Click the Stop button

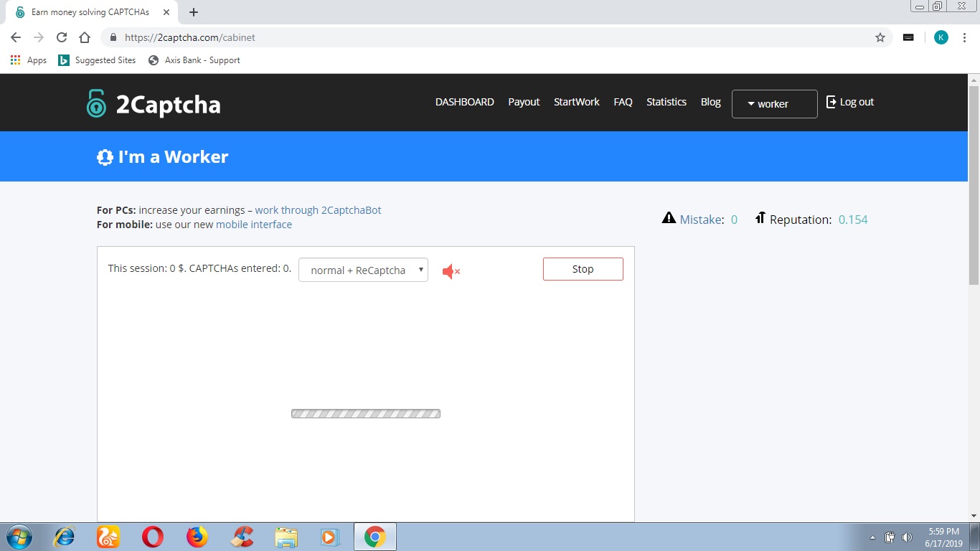click(x=583, y=269)
